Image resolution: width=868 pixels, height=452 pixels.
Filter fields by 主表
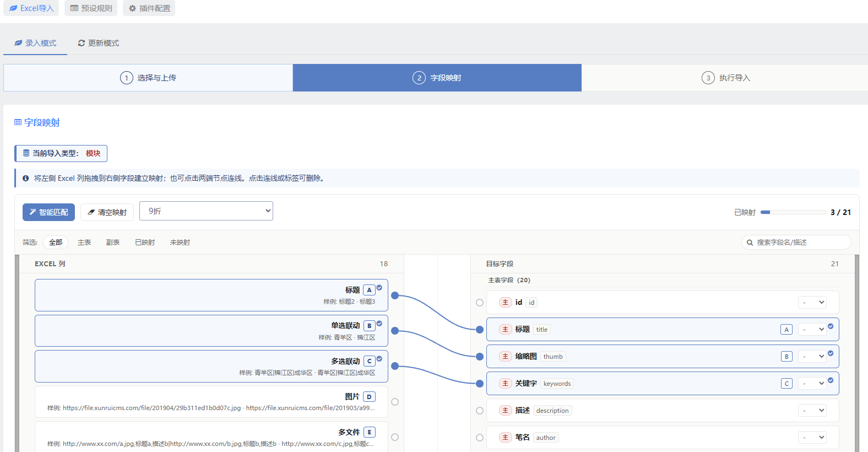tap(84, 243)
